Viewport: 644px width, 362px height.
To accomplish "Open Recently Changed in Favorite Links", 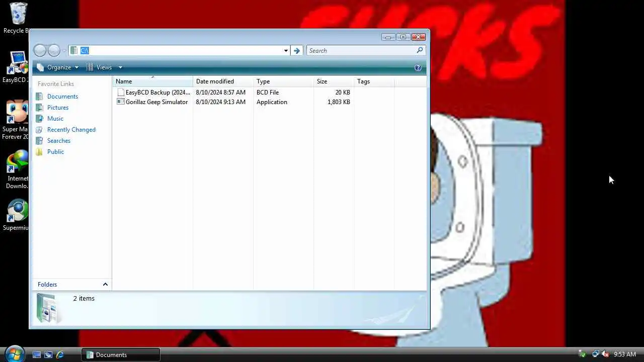I will pos(71,129).
